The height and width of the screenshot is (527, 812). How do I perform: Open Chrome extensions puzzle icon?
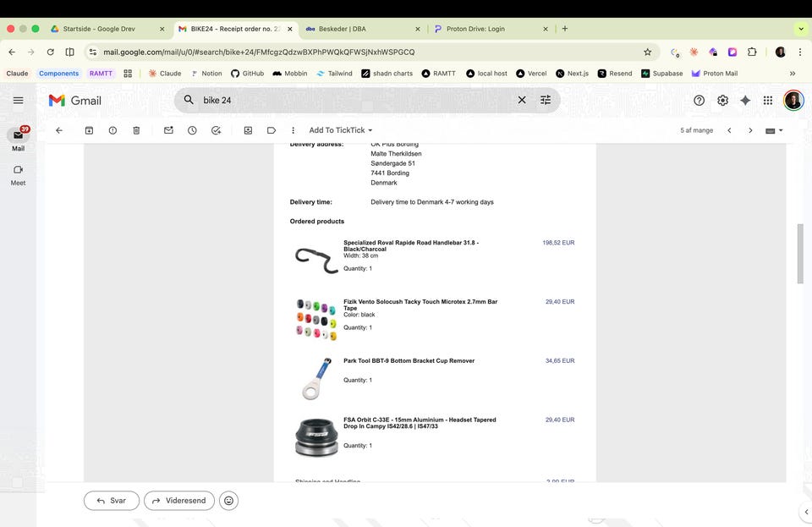click(x=752, y=52)
